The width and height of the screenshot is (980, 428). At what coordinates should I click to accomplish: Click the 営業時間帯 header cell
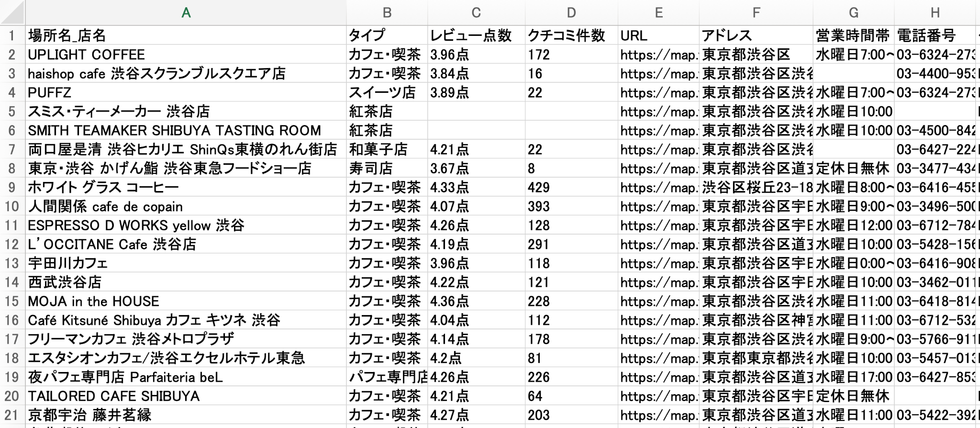coord(854,35)
